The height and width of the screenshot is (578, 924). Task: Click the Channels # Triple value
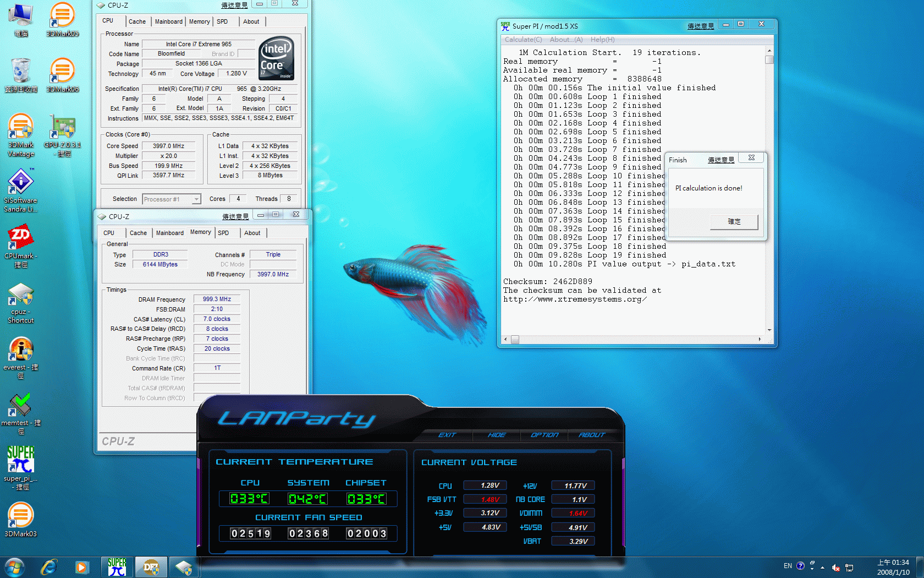pos(273,254)
